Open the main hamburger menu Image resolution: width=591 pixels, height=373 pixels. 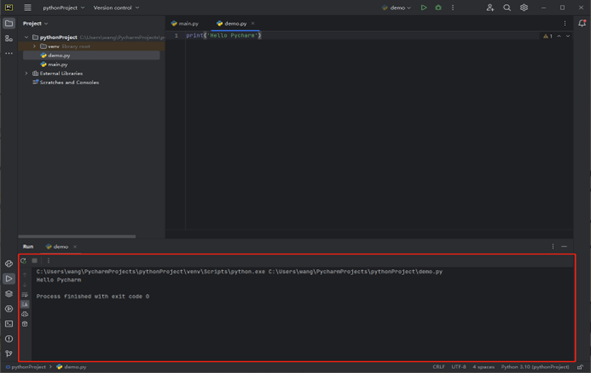[x=28, y=8]
